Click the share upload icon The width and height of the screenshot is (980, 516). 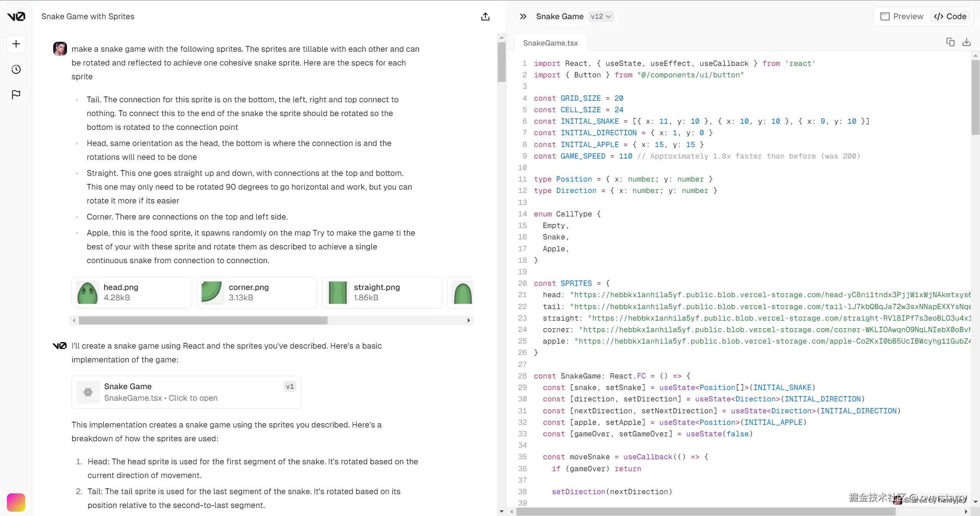click(x=485, y=16)
